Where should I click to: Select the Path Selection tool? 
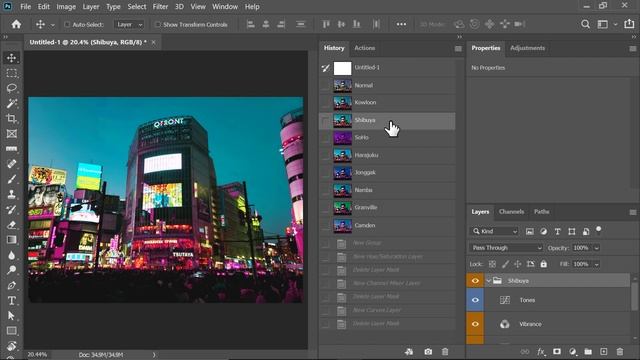click(x=11, y=316)
